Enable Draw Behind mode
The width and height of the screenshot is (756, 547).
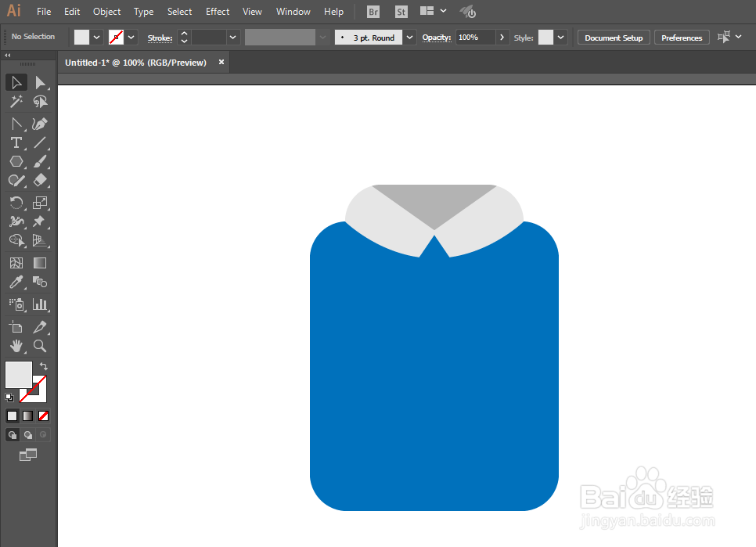28,435
